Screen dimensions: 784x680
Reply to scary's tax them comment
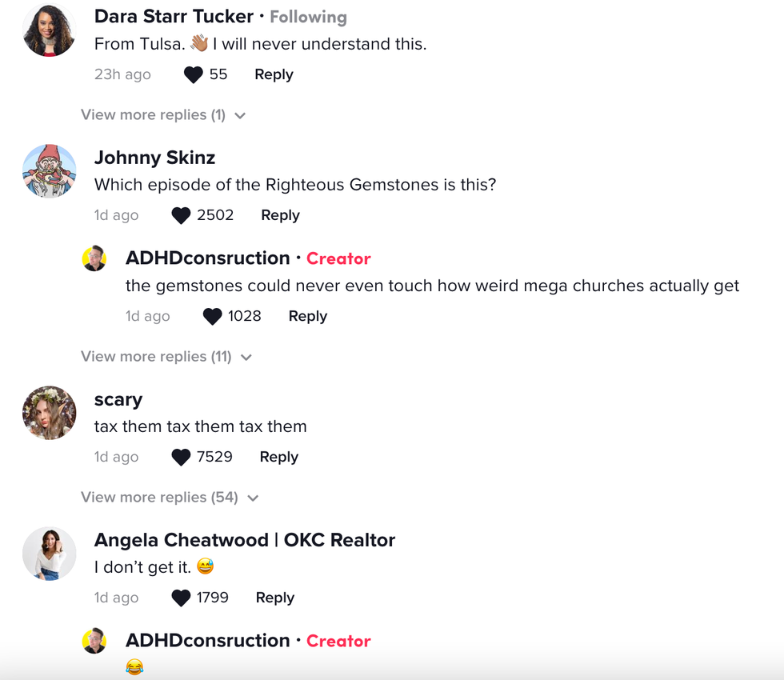pos(278,456)
